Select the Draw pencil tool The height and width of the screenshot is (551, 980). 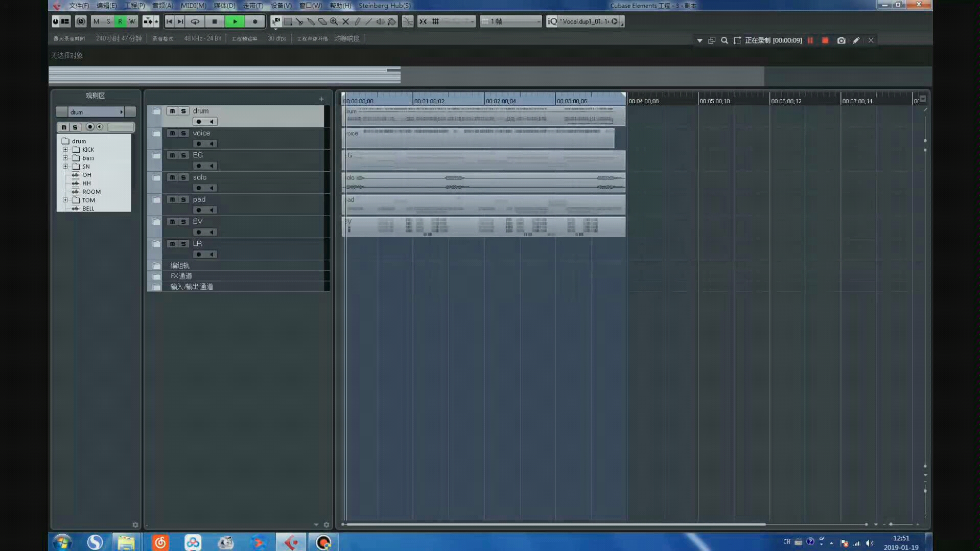click(357, 21)
